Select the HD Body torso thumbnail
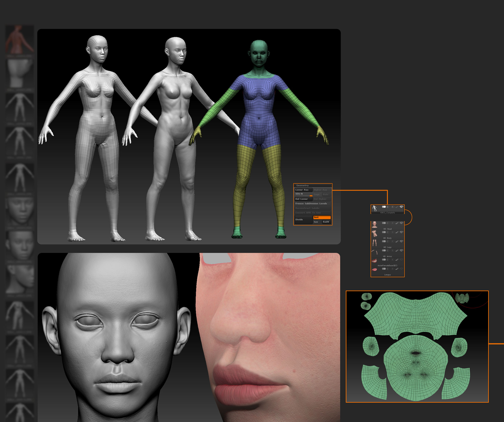 pyautogui.click(x=374, y=234)
